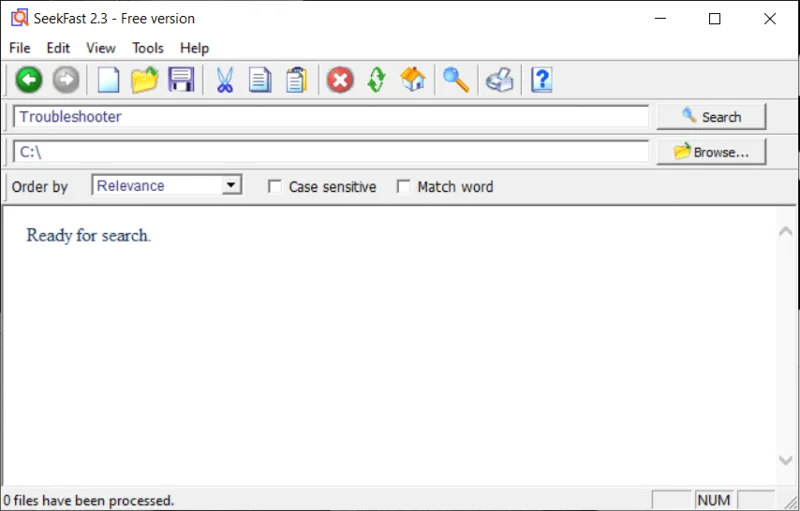The image size is (800, 511).
Task: Create a new blank document icon
Action: pos(107,80)
